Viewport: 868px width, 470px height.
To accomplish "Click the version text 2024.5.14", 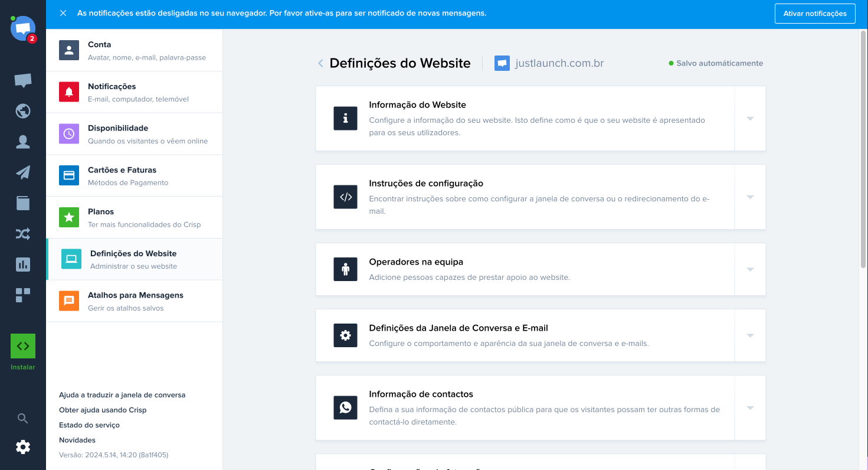I will (x=114, y=455).
